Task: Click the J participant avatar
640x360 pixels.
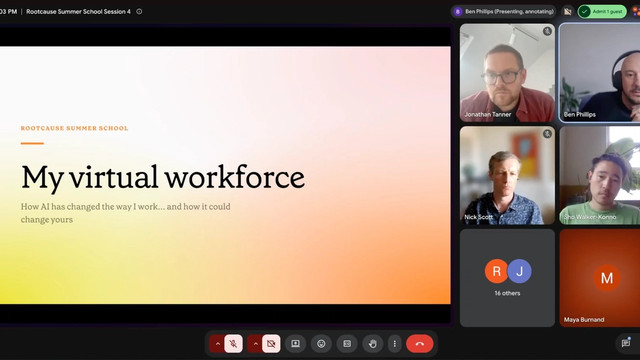Action: [520, 271]
